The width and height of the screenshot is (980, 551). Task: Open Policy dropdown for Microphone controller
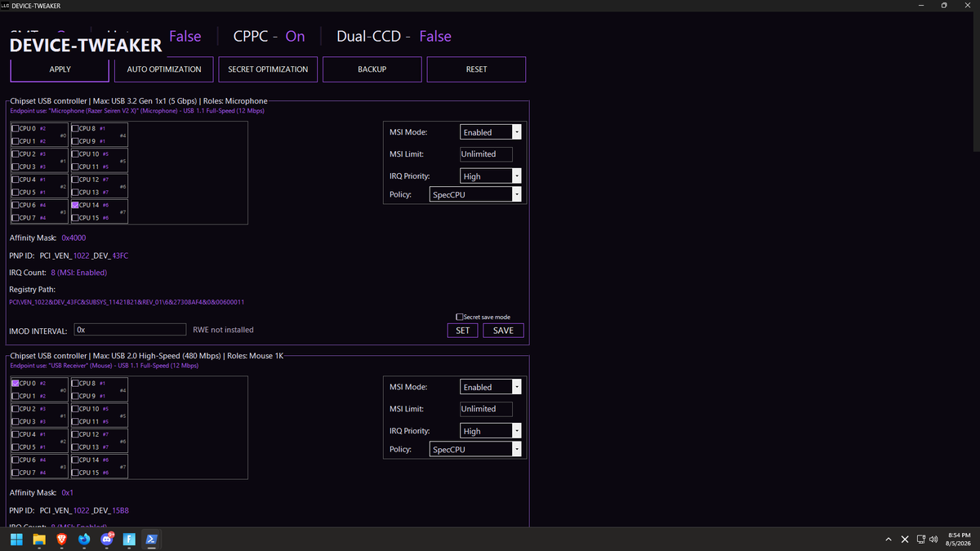point(475,194)
